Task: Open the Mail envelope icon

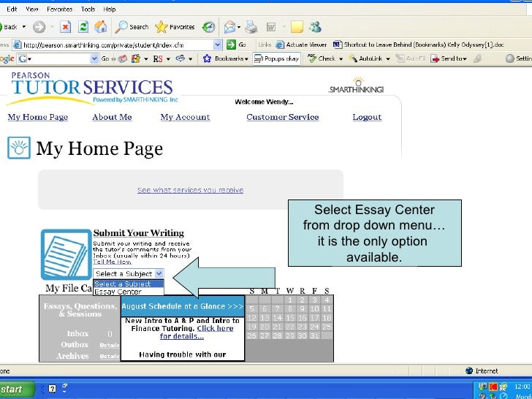Action: pos(229,27)
